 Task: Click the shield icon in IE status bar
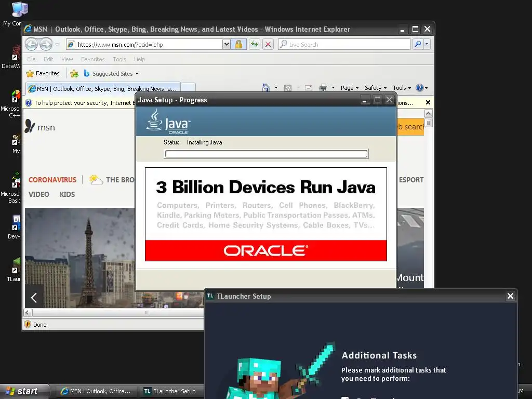tap(28, 324)
